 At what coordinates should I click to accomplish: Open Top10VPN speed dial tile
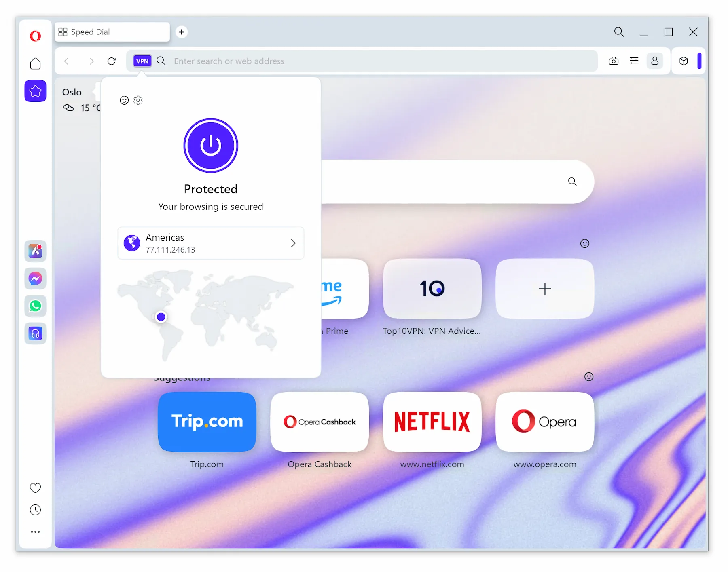432,289
